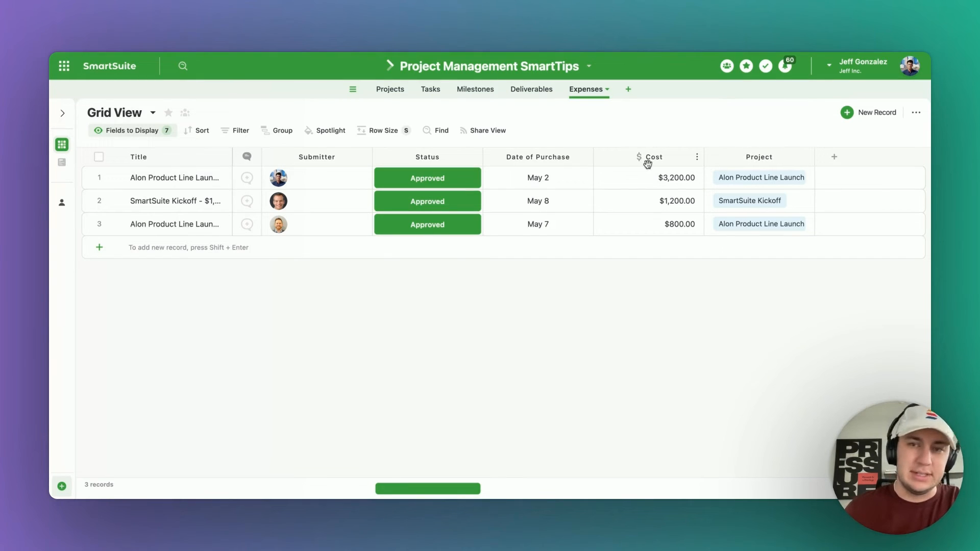Click the $3,200.00 cost cell

(649, 178)
